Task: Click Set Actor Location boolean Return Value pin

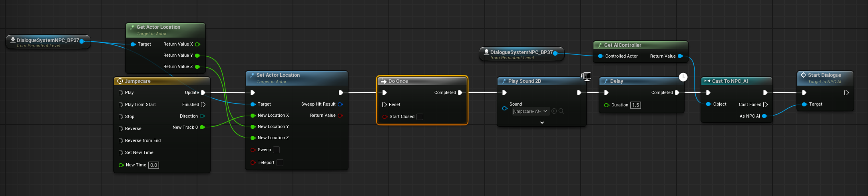Action: pyautogui.click(x=340, y=116)
